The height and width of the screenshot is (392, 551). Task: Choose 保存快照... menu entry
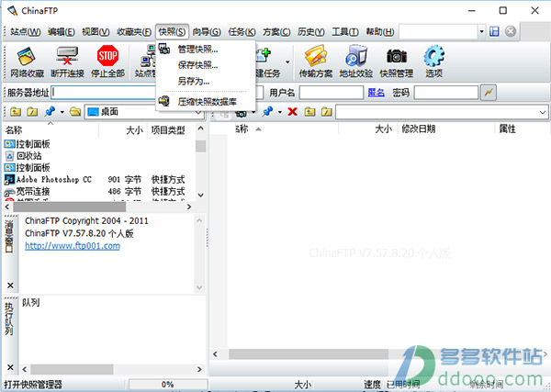(197, 65)
